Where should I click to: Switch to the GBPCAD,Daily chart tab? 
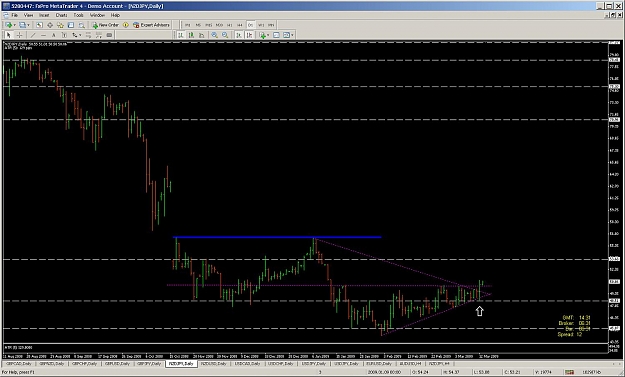(x=18, y=363)
